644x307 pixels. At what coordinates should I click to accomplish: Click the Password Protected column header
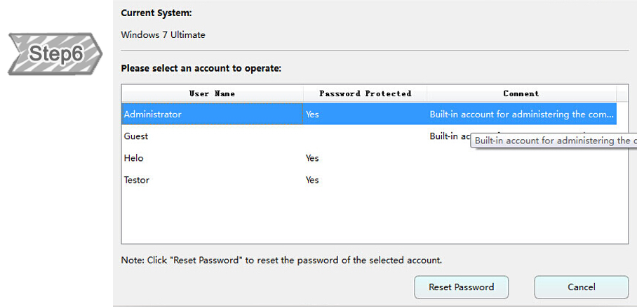tap(365, 93)
